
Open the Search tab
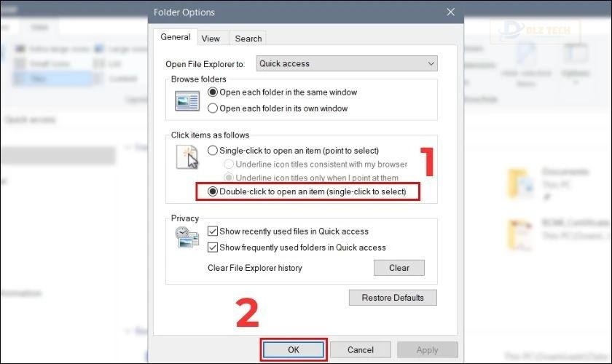248,39
